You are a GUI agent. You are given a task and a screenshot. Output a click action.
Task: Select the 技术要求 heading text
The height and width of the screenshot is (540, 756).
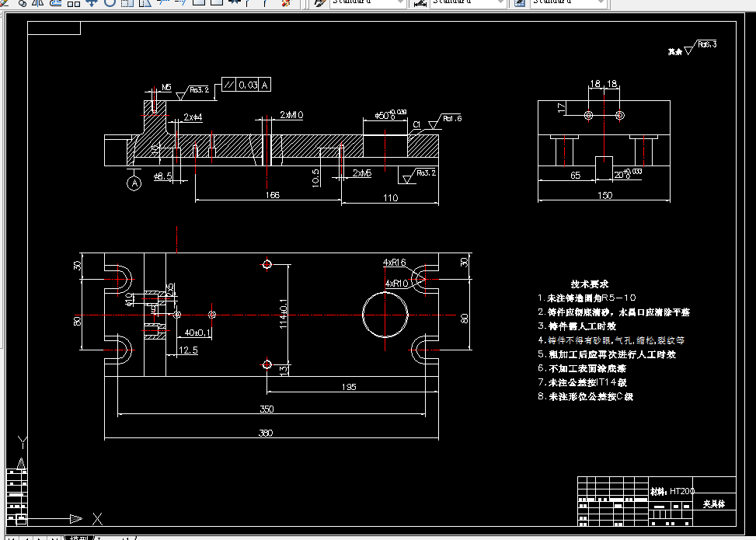(x=589, y=284)
